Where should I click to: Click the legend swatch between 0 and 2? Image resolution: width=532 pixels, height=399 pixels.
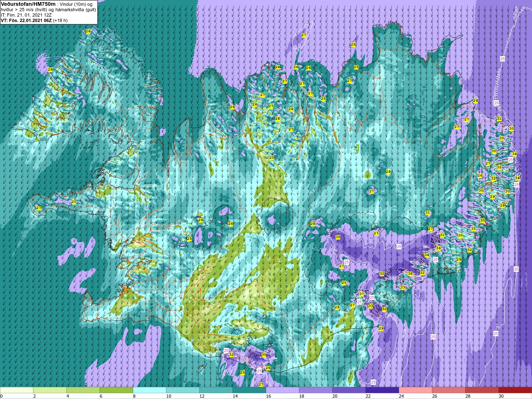[x=17, y=391]
